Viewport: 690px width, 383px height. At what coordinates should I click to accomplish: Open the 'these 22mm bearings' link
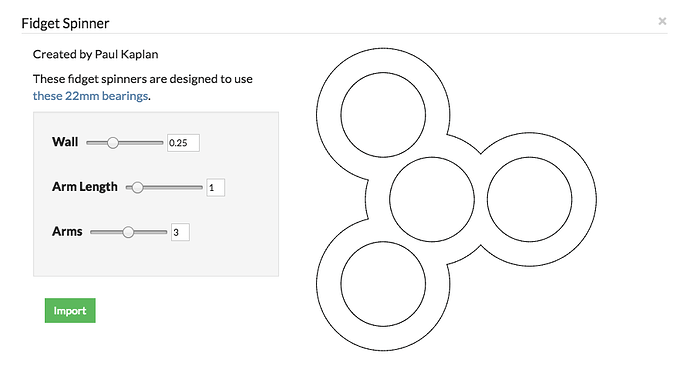(x=90, y=96)
